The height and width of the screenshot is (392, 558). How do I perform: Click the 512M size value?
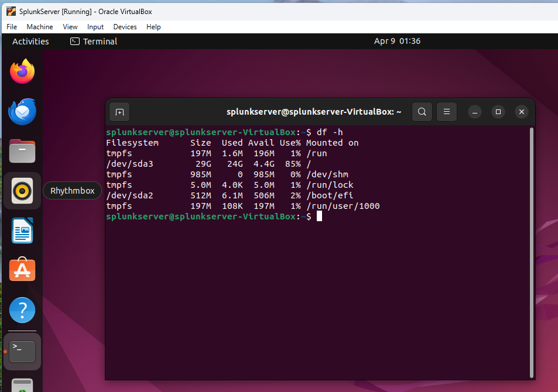coord(201,195)
